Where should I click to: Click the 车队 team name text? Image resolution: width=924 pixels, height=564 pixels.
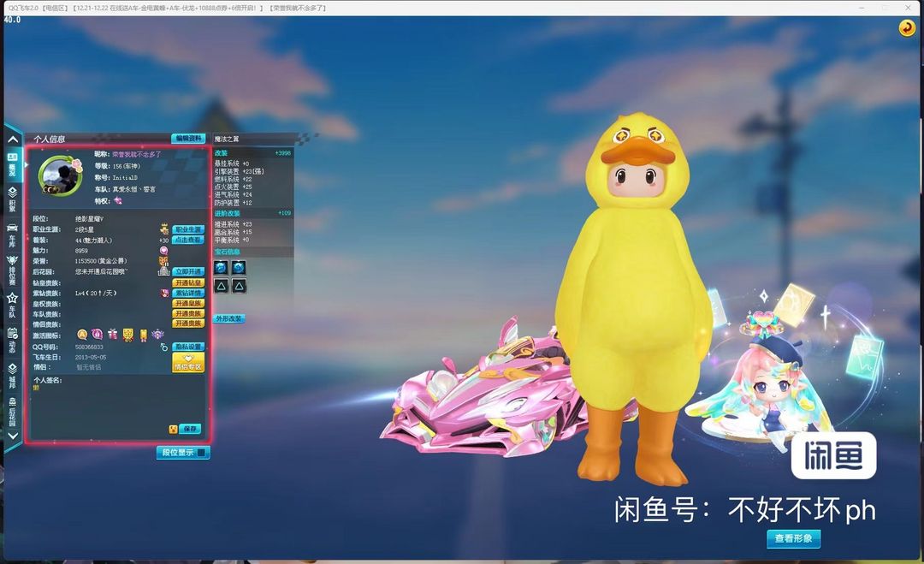[134, 189]
